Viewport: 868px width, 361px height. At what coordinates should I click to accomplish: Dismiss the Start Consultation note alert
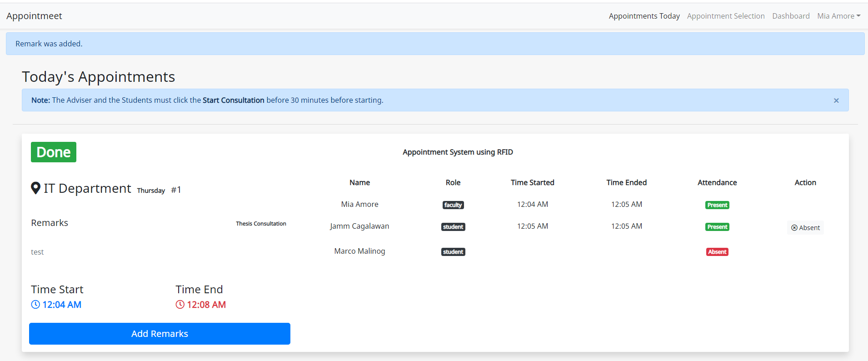click(836, 100)
